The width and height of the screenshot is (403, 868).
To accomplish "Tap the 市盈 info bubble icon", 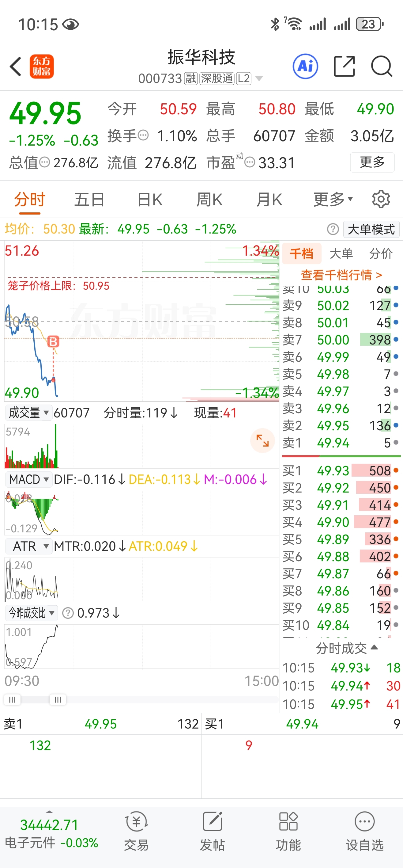I will (x=250, y=162).
